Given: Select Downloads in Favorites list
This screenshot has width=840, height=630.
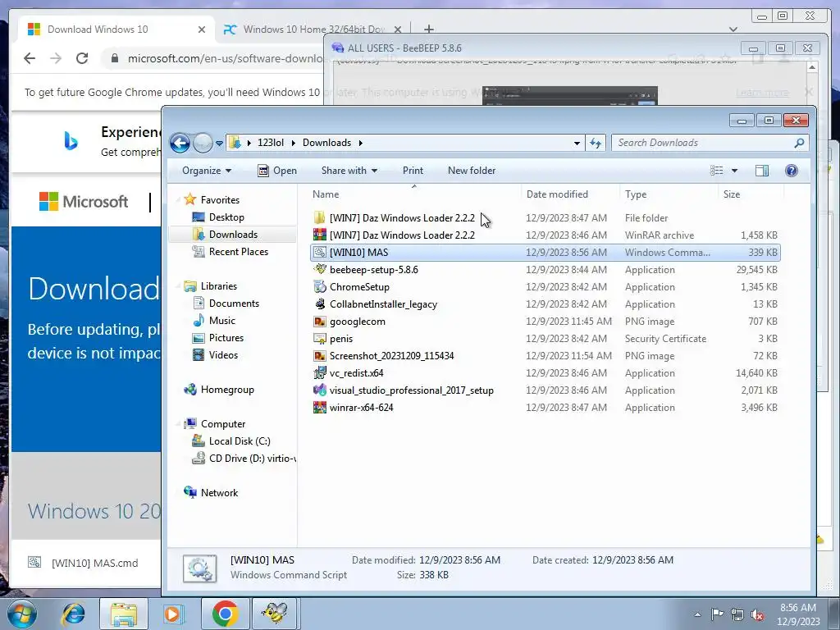Looking at the screenshot, I should tap(226, 234).
